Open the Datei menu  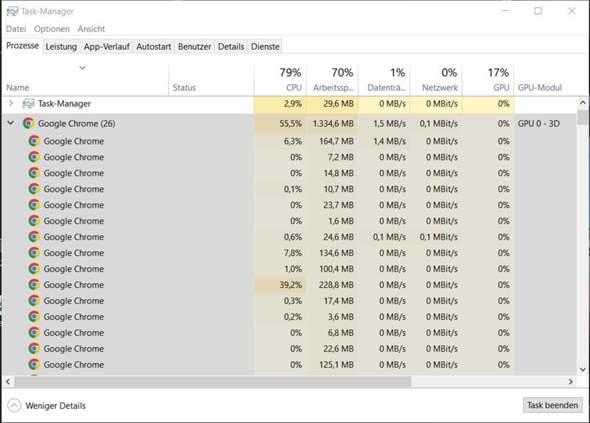pyautogui.click(x=16, y=29)
